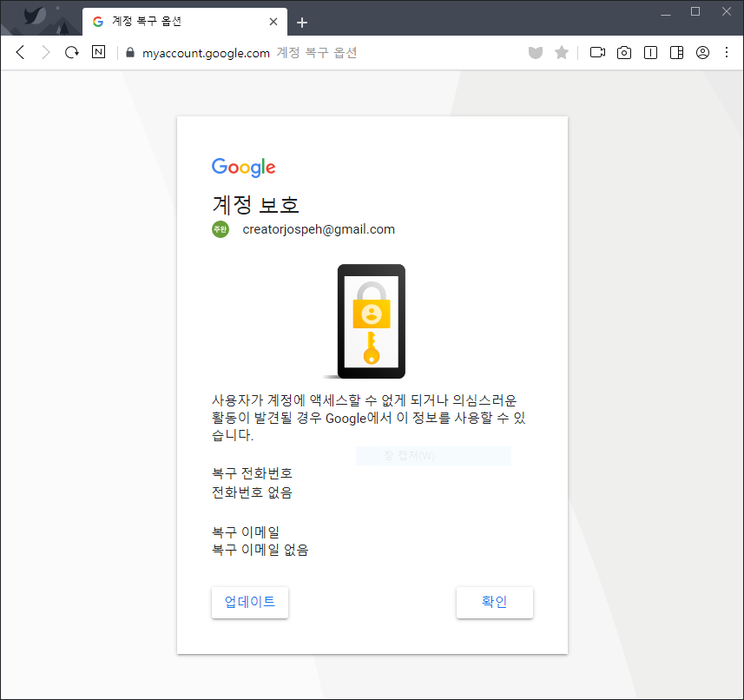Go forward to the next page

[x=45, y=52]
